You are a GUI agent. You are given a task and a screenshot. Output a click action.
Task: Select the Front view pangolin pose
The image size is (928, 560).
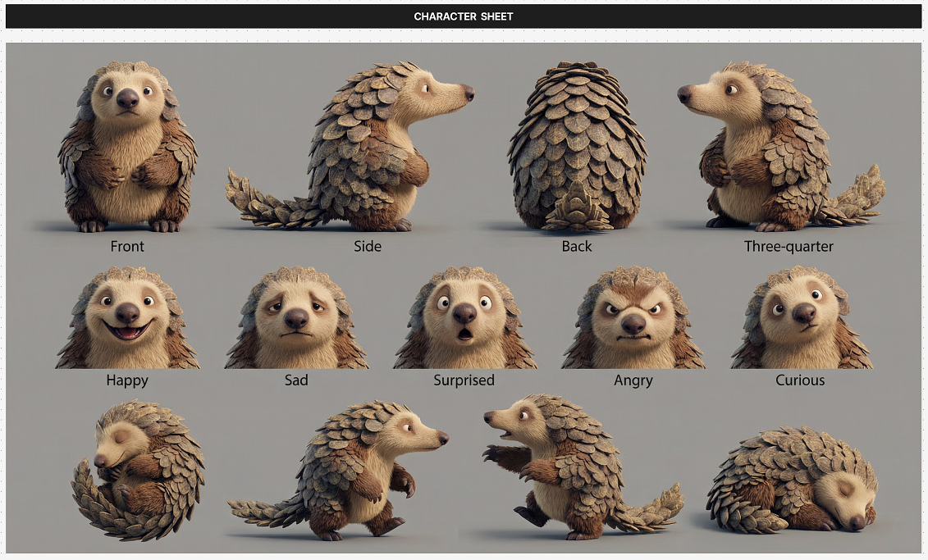pos(127,148)
